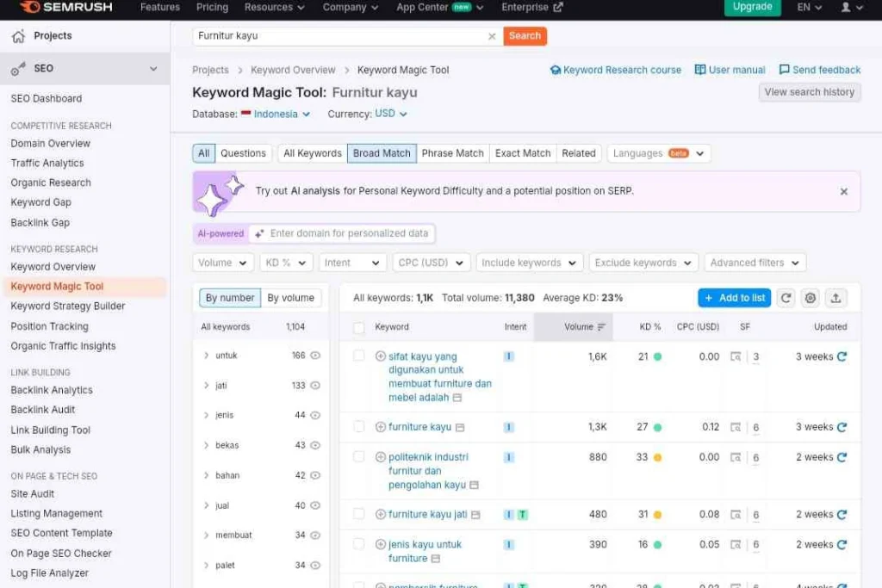The image size is (882, 588).
Task: Open Send feedback link
Action: point(820,71)
